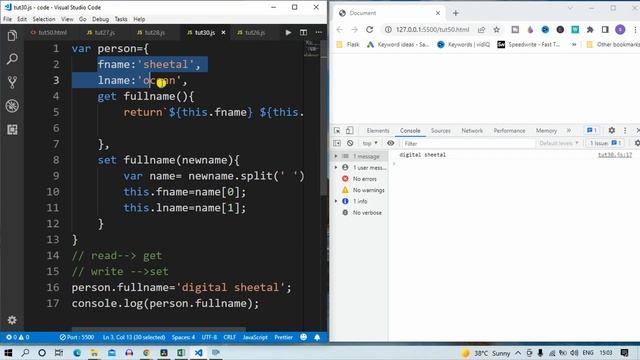Show more bookmarks chevron in Chrome
This screenshot has width=640, height=360.
point(574,44)
